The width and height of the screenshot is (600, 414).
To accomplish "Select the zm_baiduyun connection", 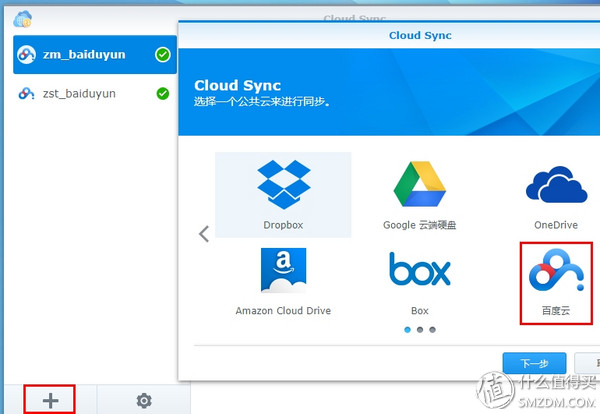I will coord(85,55).
